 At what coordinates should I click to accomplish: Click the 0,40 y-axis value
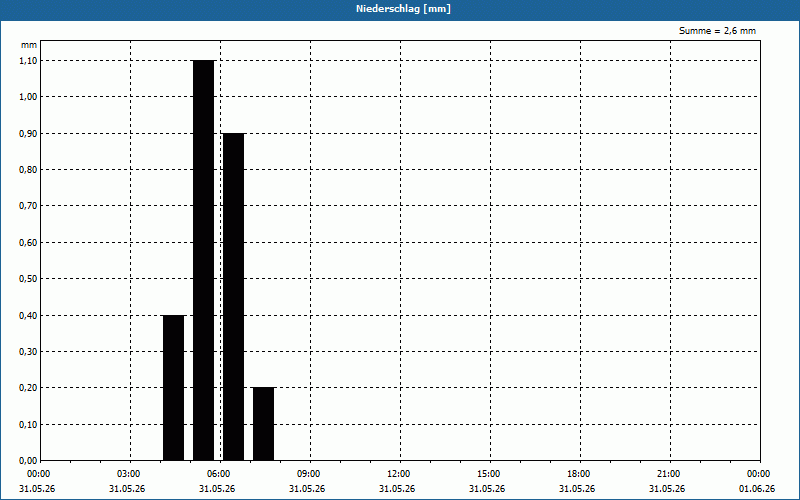pyautogui.click(x=28, y=315)
